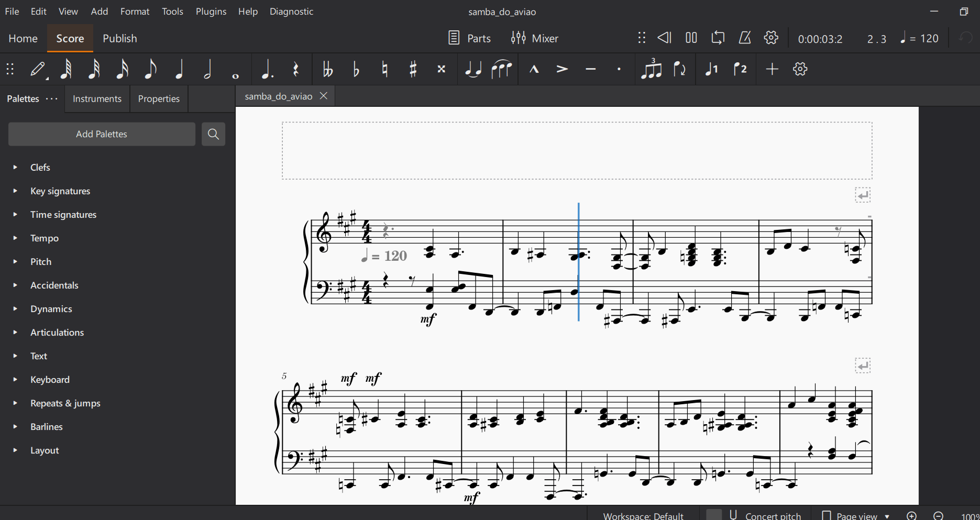Select the 64th note duration

tap(65, 69)
